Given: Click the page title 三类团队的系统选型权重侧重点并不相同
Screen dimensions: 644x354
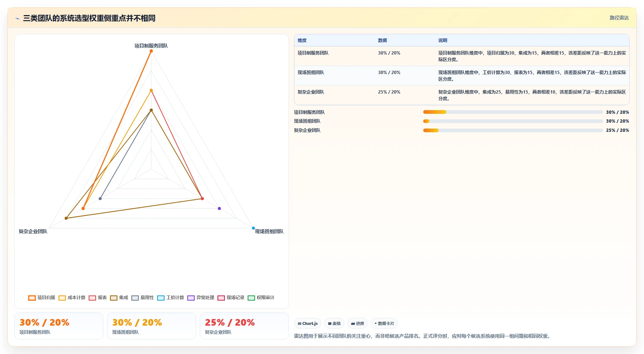Looking at the screenshot, I should [x=89, y=18].
